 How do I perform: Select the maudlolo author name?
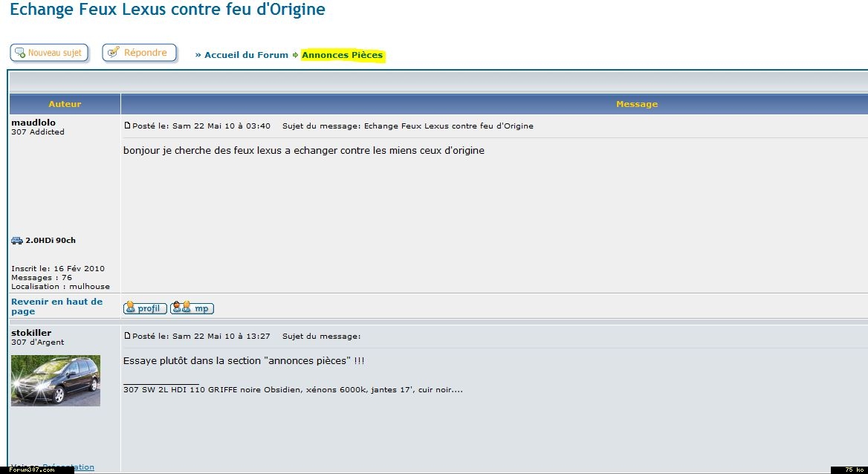coord(33,123)
